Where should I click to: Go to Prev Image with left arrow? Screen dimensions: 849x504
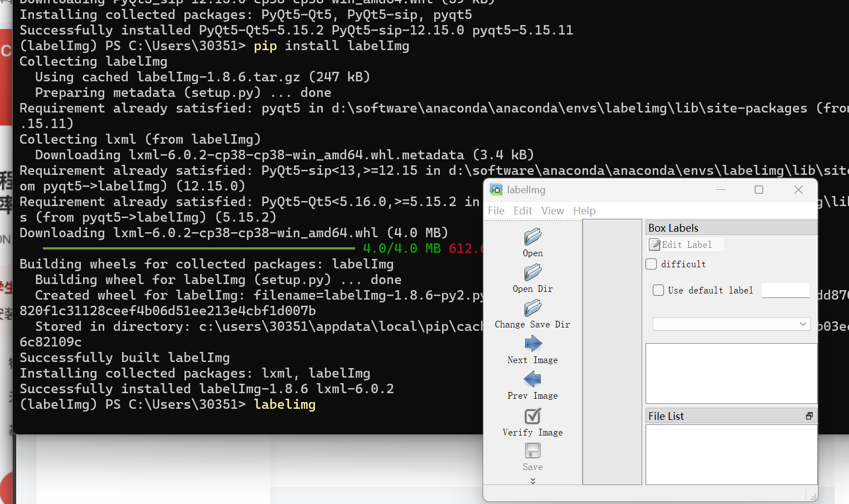click(532, 379)
